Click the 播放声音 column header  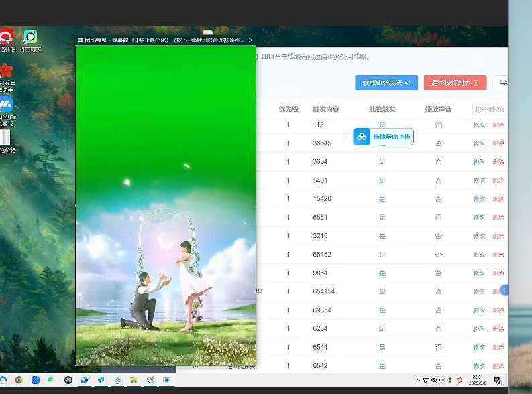[438, 109]
